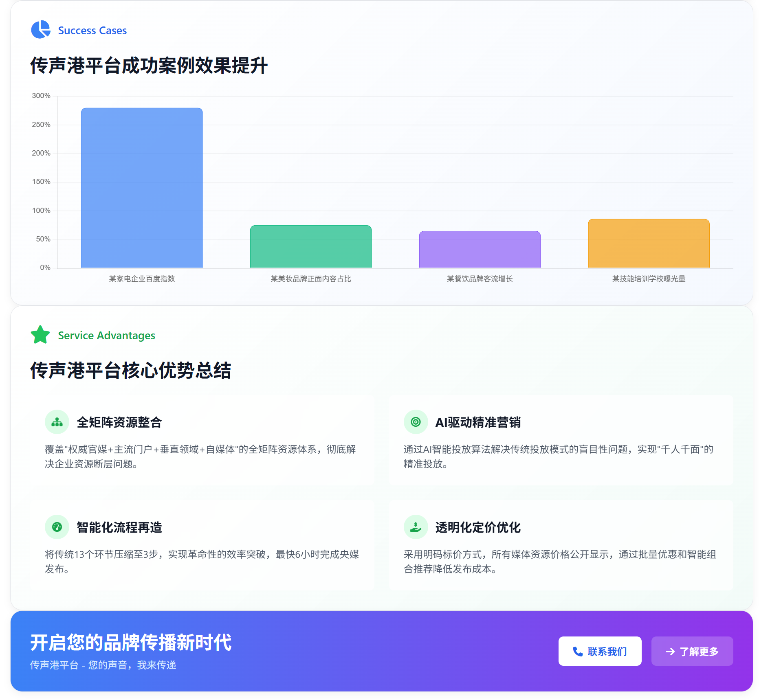Click the pie chart icon beside Success Cases
Screen dimensions: 759x700
[40, 30]
